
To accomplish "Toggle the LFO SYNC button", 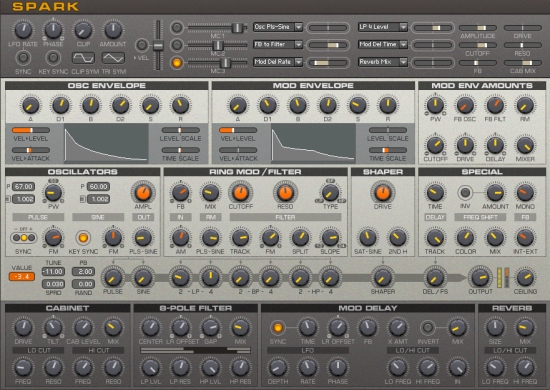I will (x=23, y=58).
